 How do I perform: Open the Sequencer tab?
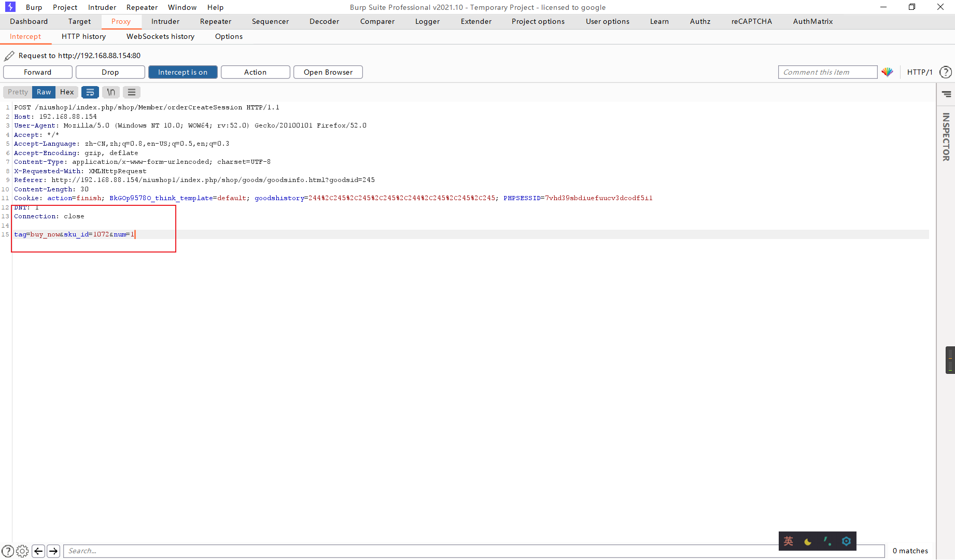tap(271, 21)
